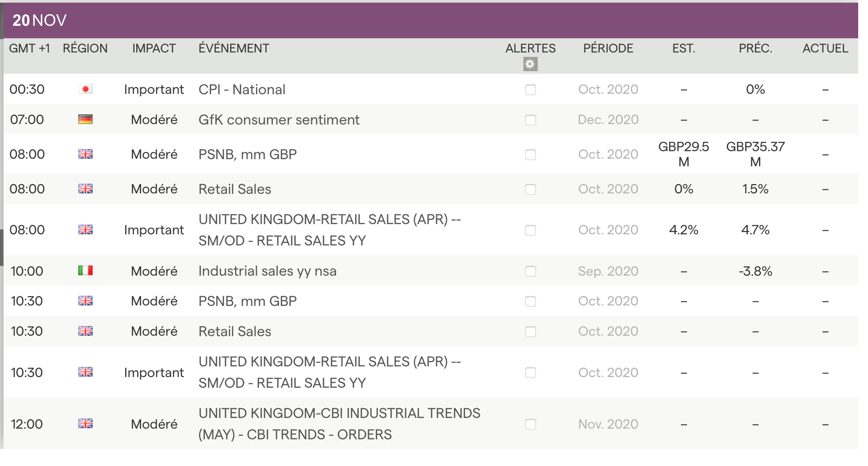Open the Industrial sales yy nsa event
Viewport: 868px width, 466px height.
click(267, 271)
